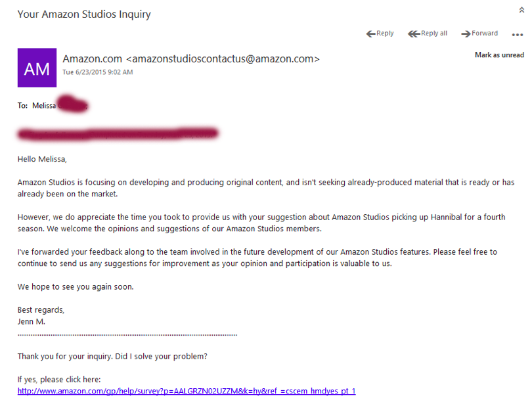Collapse the message header with double chevron

click(x=521, y=11)
